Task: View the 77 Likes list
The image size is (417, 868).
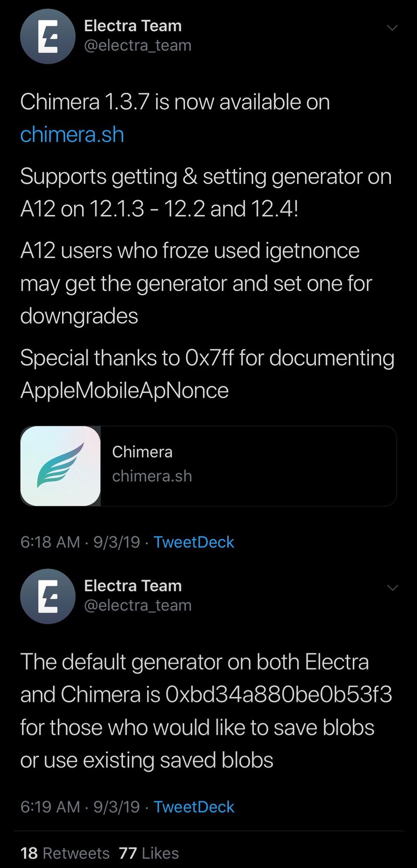Action: coord(149,853)
